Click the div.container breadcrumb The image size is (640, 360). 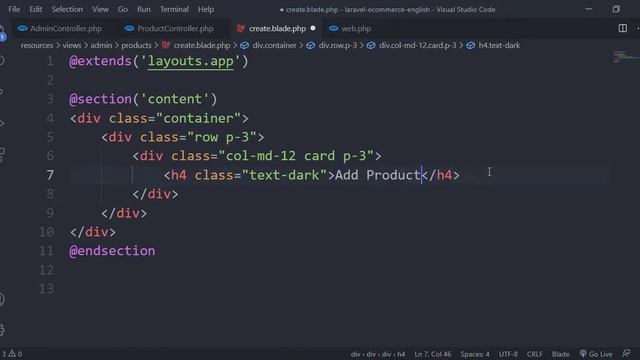(x=274, y=45)
